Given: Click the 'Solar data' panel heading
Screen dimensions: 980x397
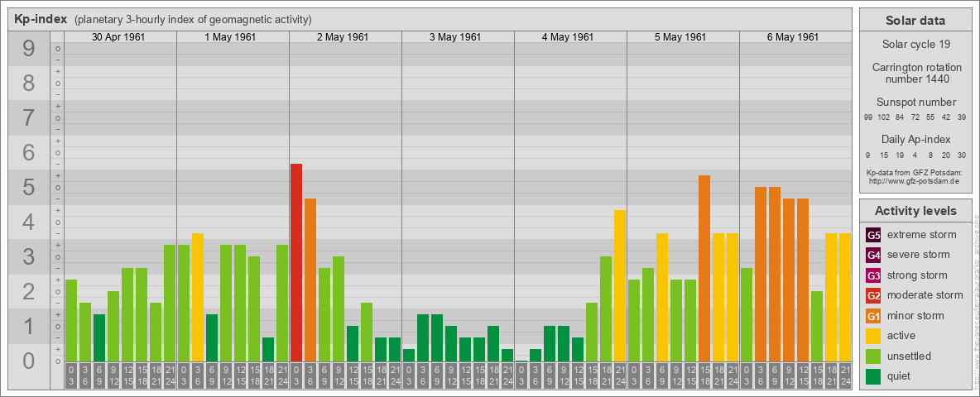Looking at the screenshot, I should coord(915,21).
